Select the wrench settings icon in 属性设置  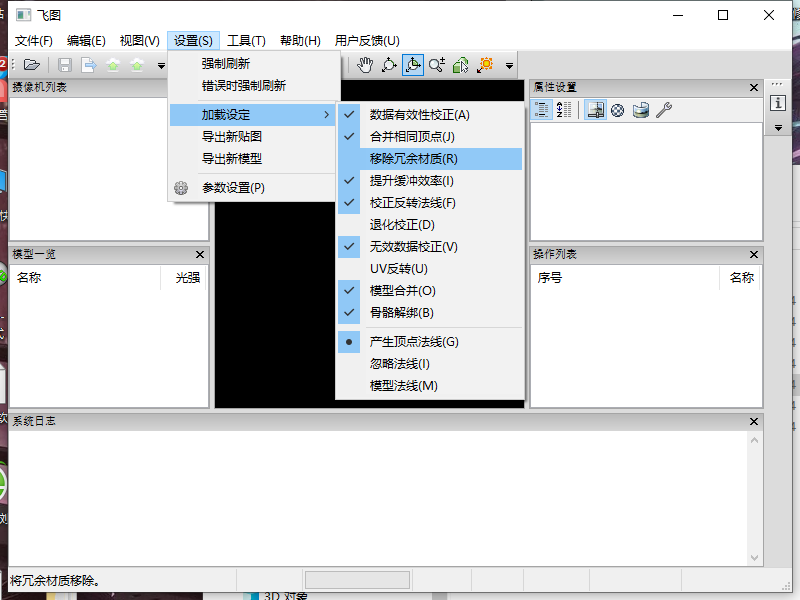tap(666, 108)
